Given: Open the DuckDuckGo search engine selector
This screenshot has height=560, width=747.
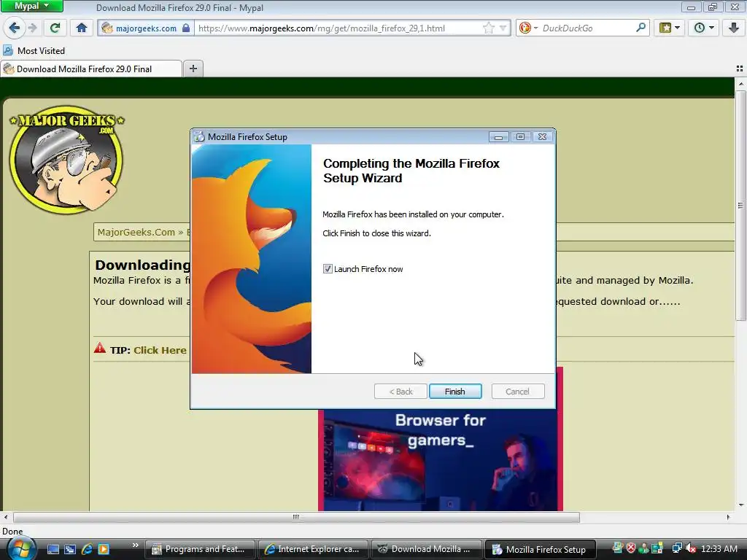Looking at the screenshot, I should click(x=528, y=28).
